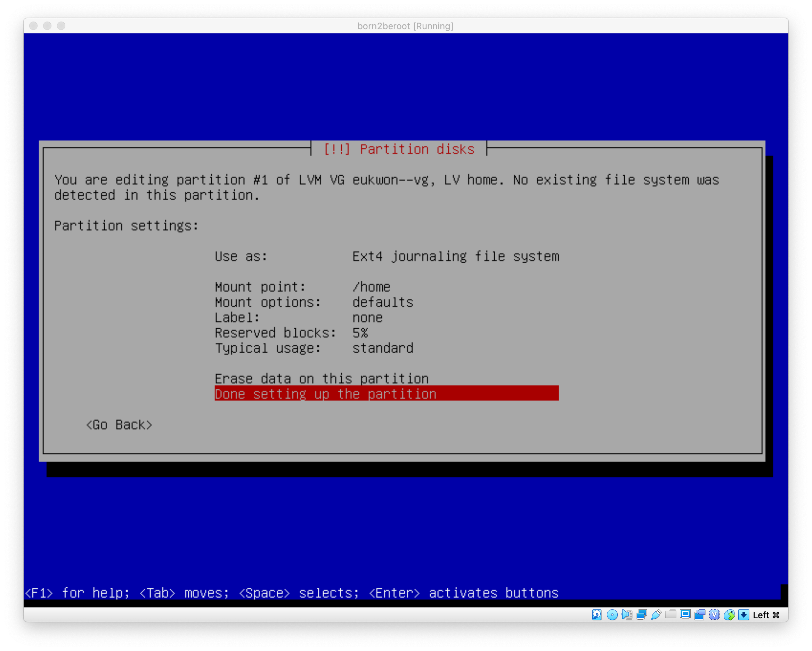This screenshot has height=651, width=812.
Task: Adjust the Reserved blocks 5% setting
Action: pos(291,333)
